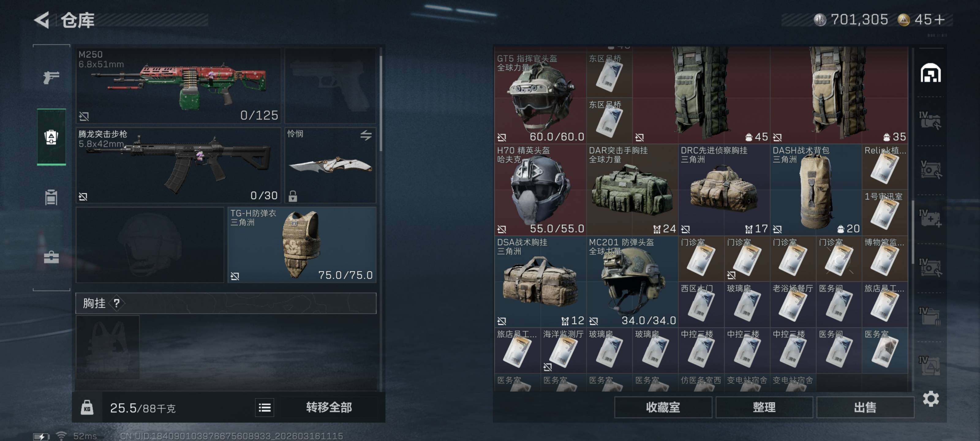Select the M250 machine gun slot

pos(178,85)
